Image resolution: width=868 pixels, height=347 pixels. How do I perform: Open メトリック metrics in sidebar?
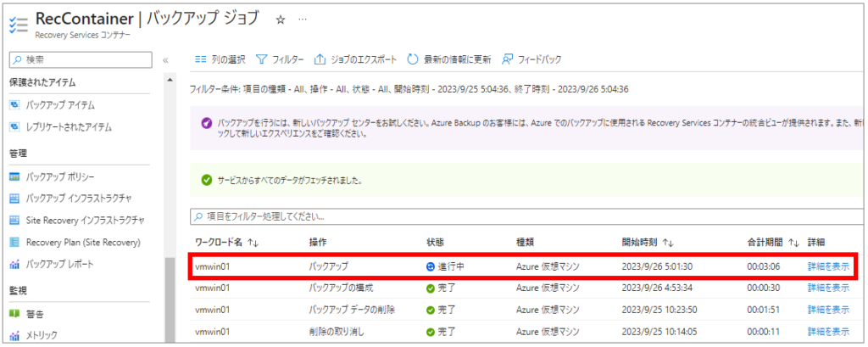point(42,335)
